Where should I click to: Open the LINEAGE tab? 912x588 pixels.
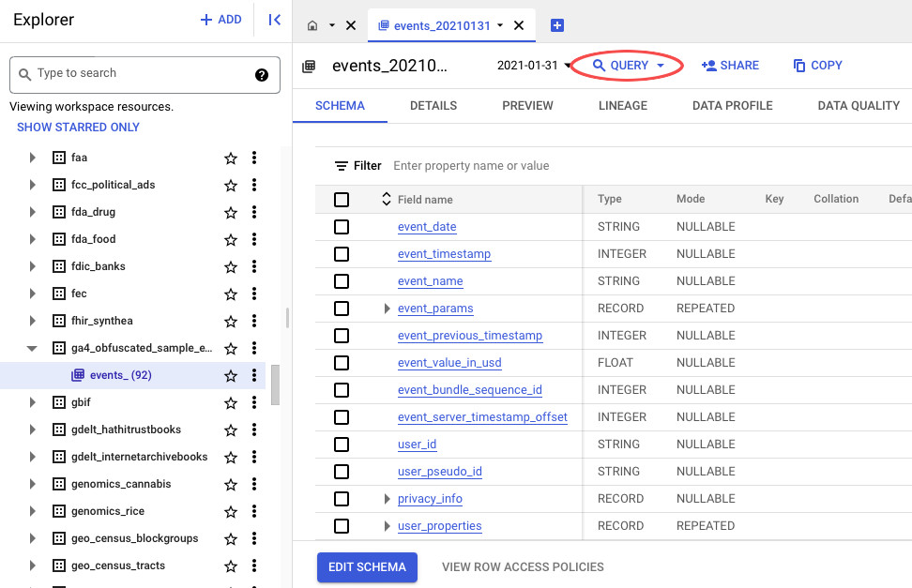click(x=623, y=106)
